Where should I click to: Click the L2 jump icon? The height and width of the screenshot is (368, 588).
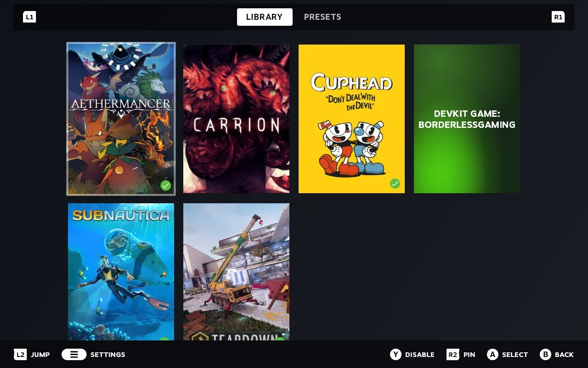click(20, 354)
